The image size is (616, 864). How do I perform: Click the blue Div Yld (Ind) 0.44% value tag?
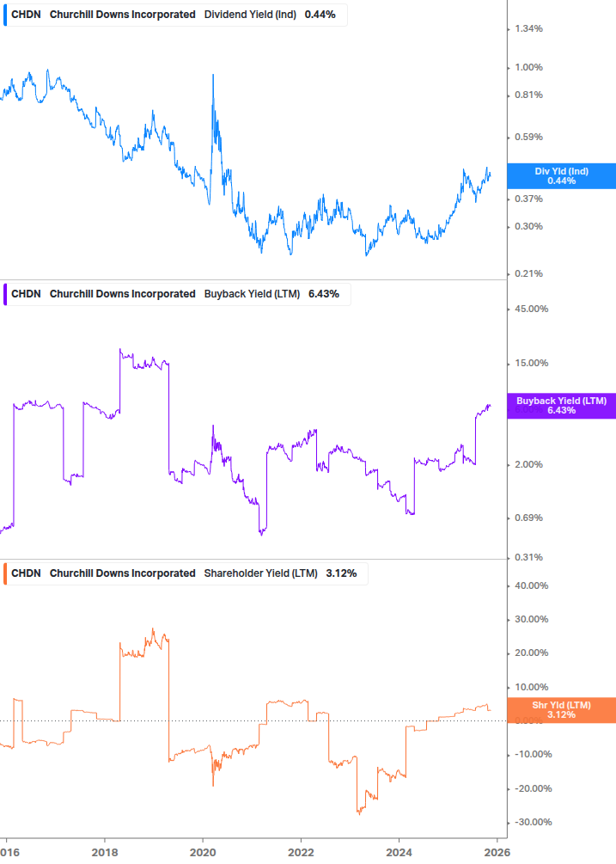pyautogui.click(x=561, y=176)
